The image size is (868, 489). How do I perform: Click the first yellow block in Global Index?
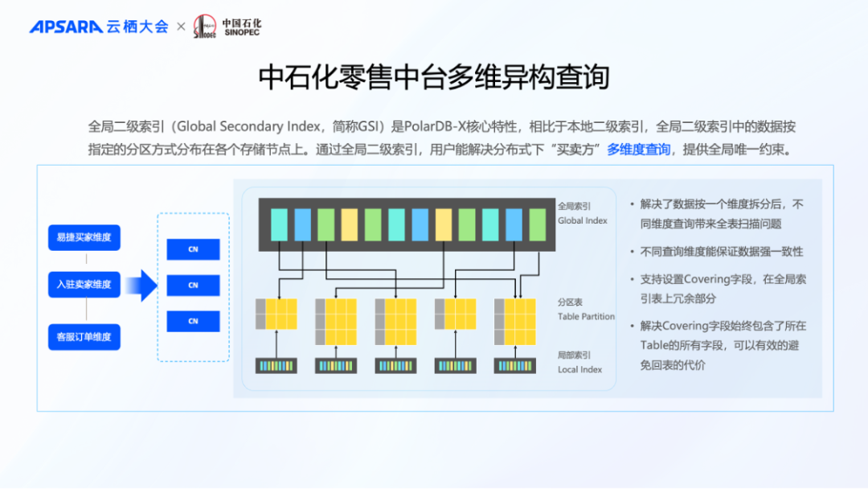tap(350, 225)
